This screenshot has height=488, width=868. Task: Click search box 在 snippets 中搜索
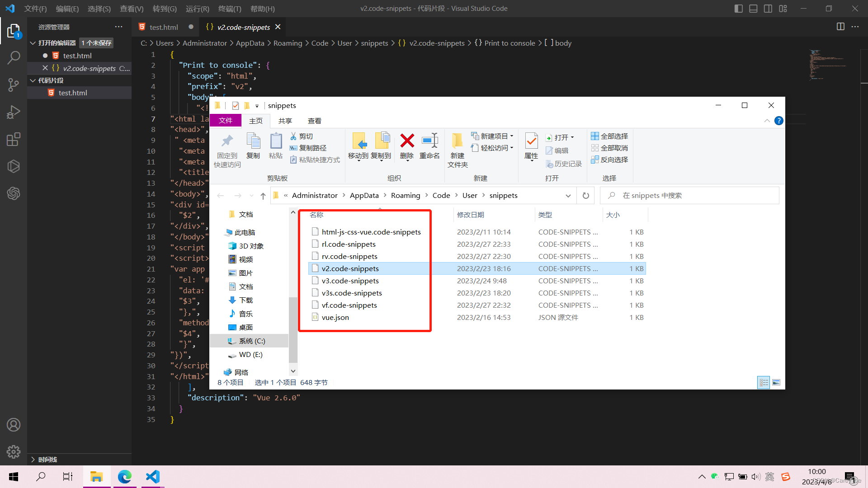click(x=689, y=196)
